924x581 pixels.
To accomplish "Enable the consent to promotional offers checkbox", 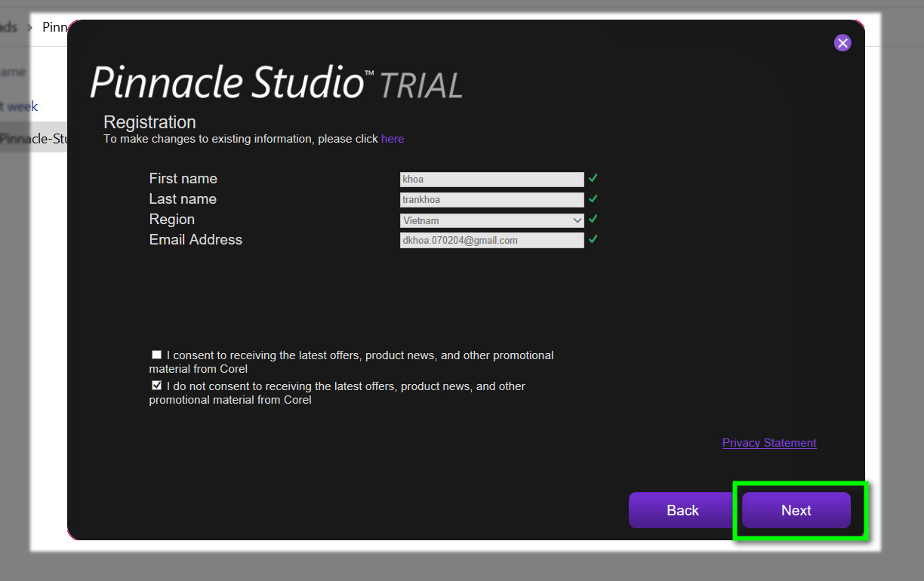I will 156,355.
